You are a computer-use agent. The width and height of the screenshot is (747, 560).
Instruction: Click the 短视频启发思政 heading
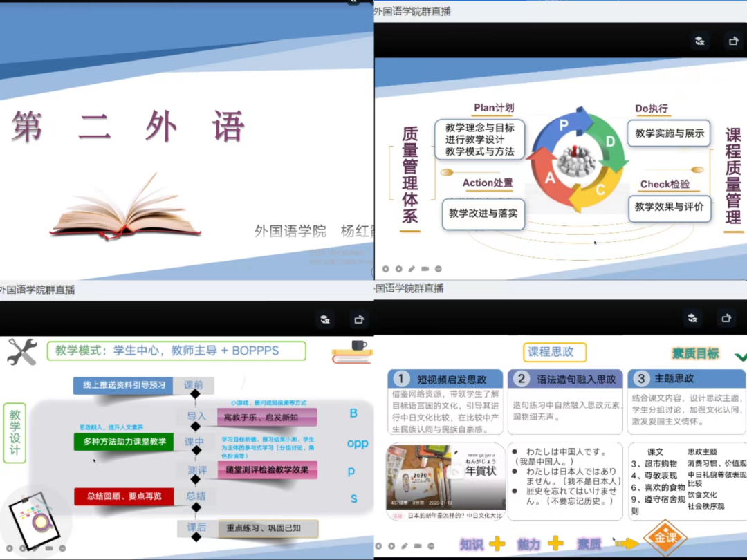click(x=450, y=379)
